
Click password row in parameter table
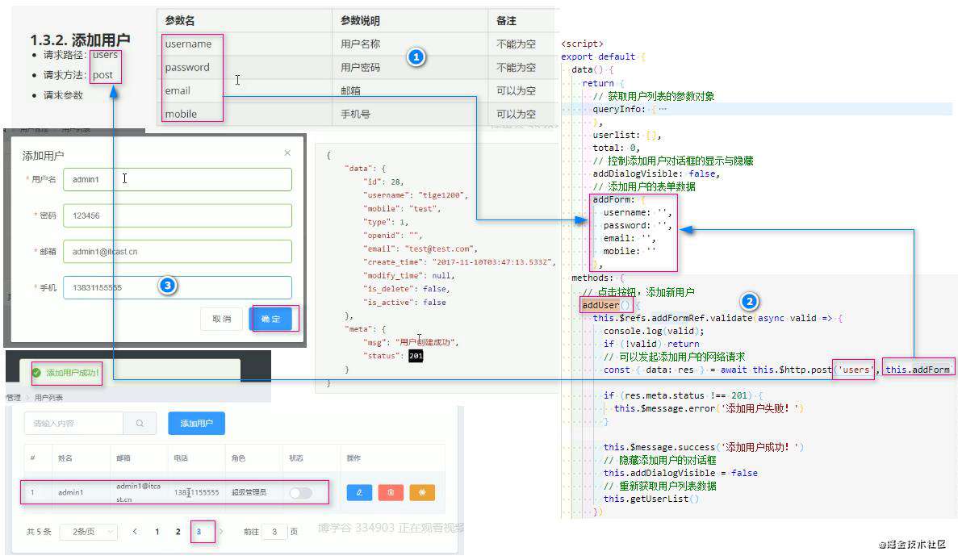[358, 67]
